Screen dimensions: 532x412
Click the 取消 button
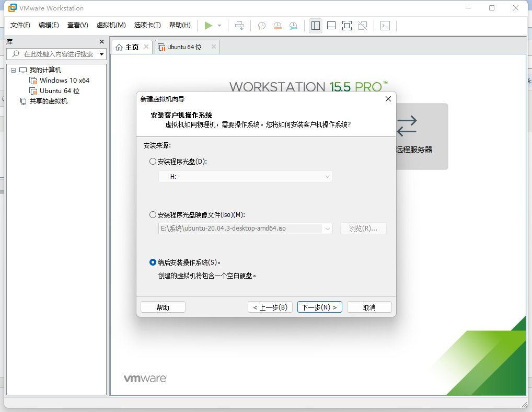pyautogui.click(x=369, y=307)
